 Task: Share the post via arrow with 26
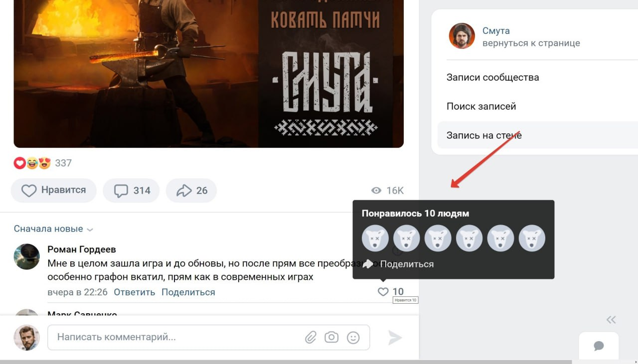[191, 190]
